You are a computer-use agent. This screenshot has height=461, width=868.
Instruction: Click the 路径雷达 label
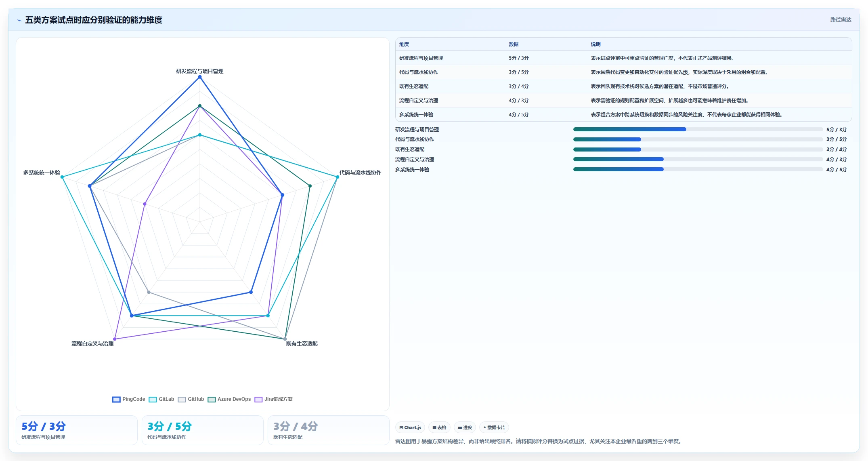[x=841, y=19]
